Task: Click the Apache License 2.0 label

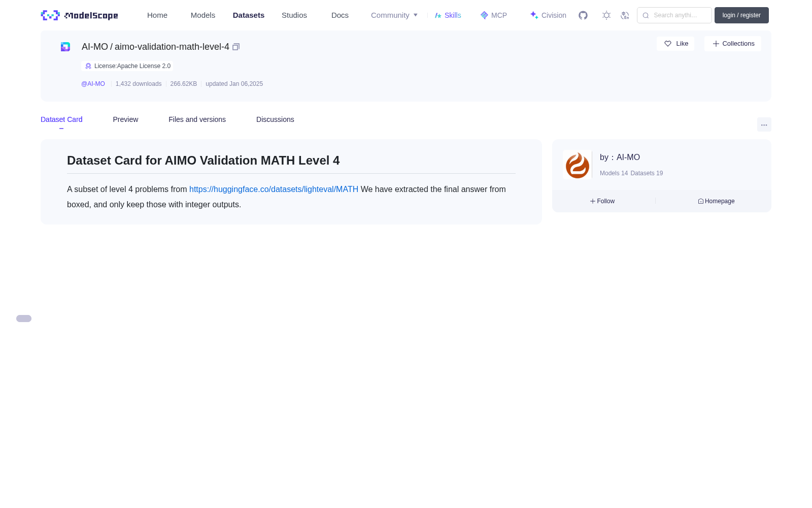Action: coord(132,66)
